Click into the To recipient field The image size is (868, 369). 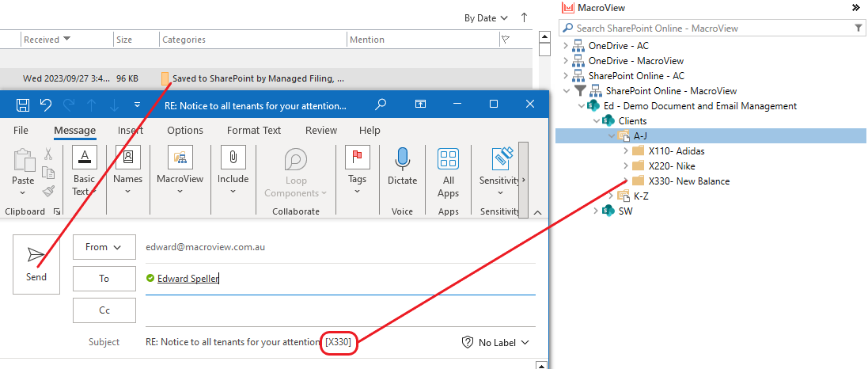pyautogui.click(x=340, y=279)
